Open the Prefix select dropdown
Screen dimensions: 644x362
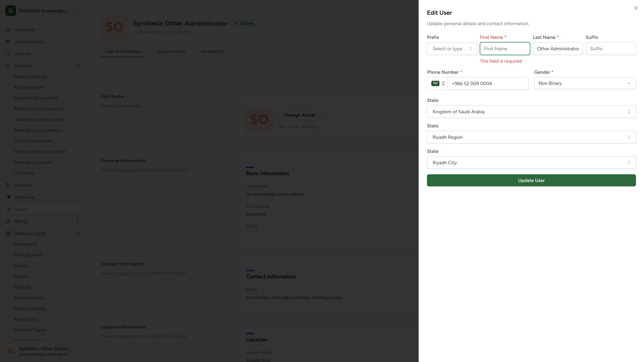(x=452, y=49)
